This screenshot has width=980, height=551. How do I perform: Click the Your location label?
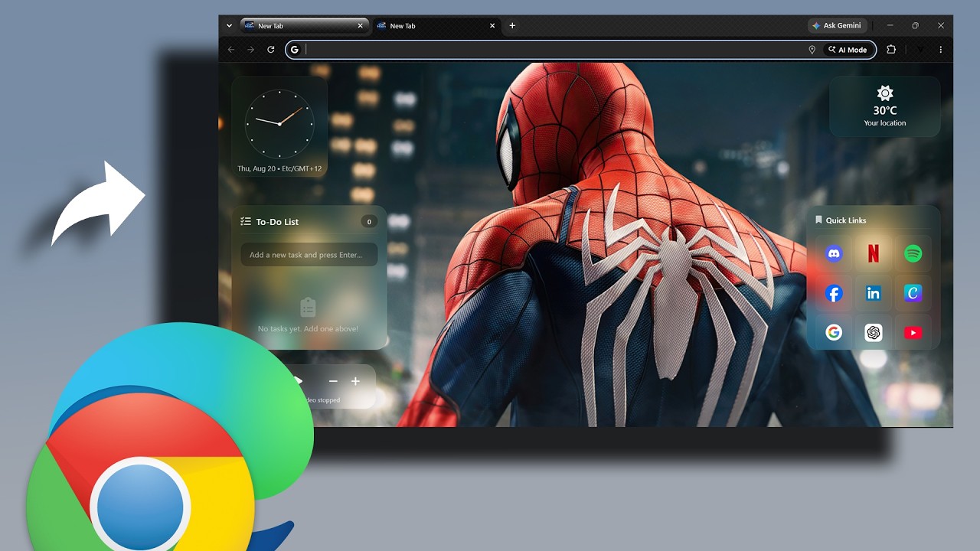(x=885, y=123)
